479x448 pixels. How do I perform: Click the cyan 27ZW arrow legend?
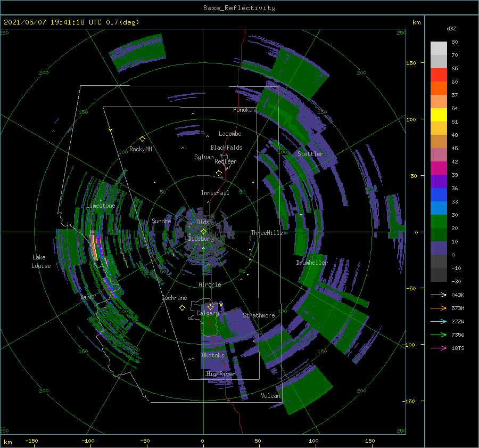tap(439, 321)
